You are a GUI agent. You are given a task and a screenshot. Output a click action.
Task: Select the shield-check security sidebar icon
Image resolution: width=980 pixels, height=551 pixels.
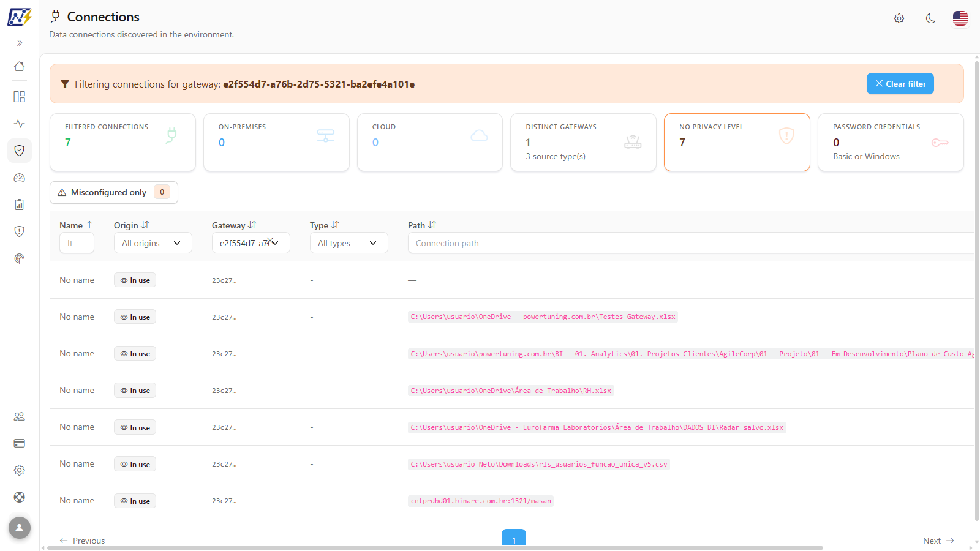click(20, 151)
